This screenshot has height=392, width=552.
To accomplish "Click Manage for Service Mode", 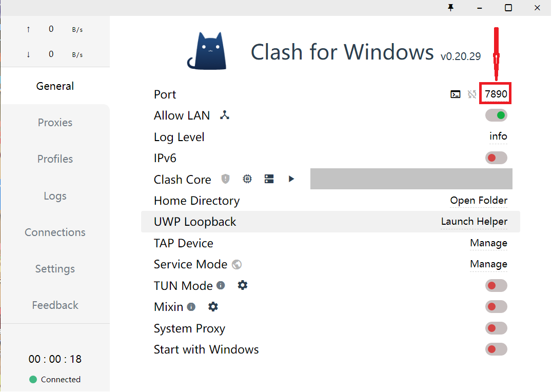I will 488,264.
